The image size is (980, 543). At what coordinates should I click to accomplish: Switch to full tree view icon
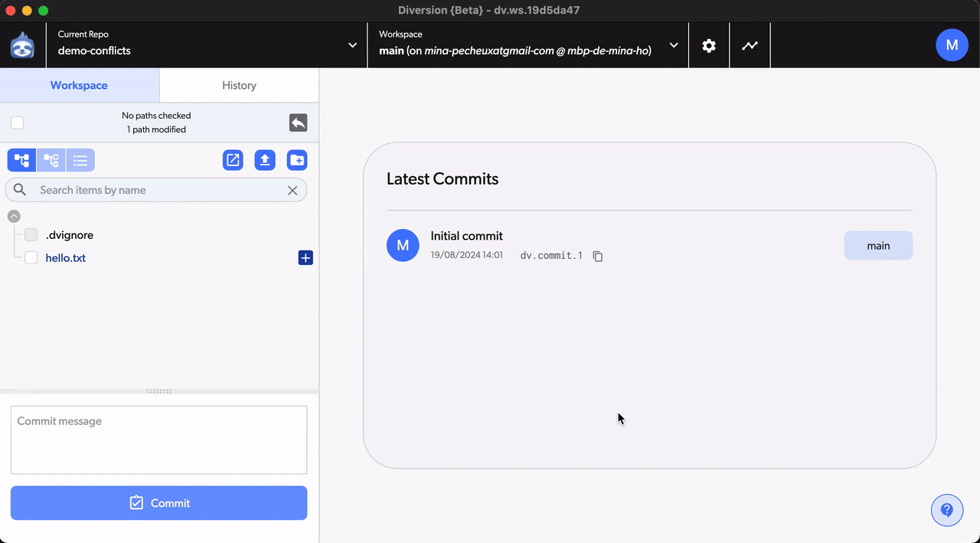tap(21, 160)
